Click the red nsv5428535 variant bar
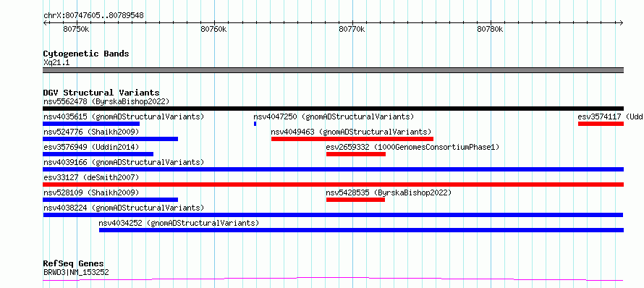The image size is (644, 288). [356, 200]
